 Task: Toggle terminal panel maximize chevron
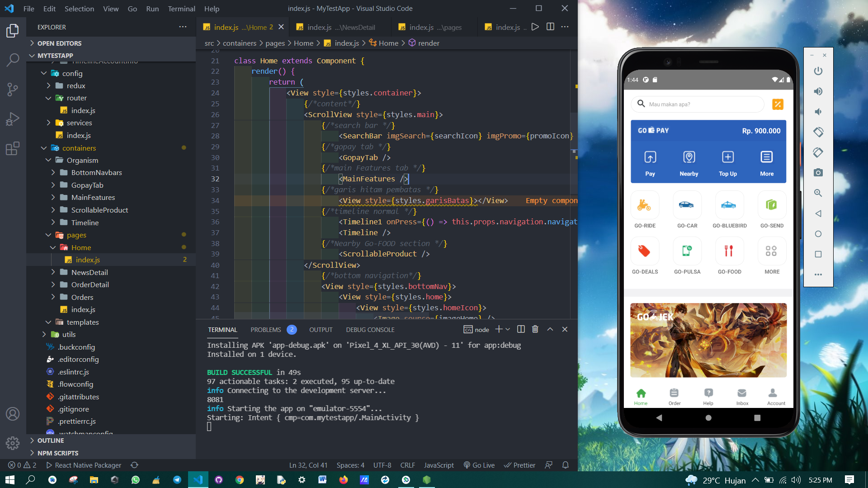(550, 329)
